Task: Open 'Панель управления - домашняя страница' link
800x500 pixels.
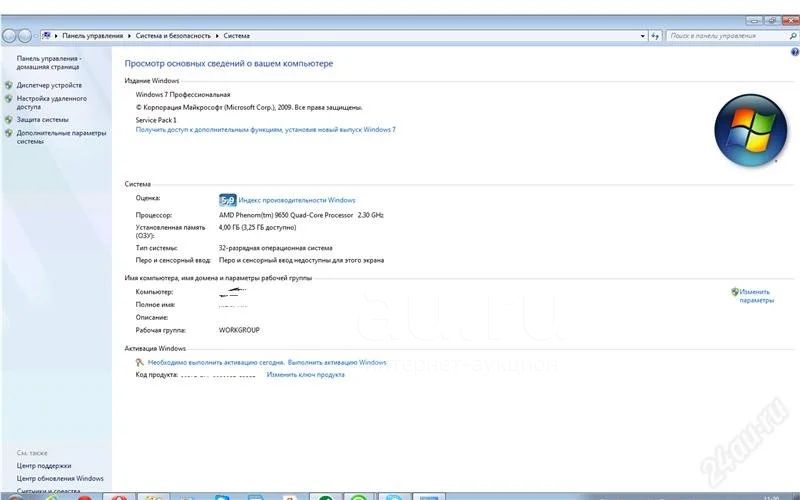Action: [x=49, y=62]
